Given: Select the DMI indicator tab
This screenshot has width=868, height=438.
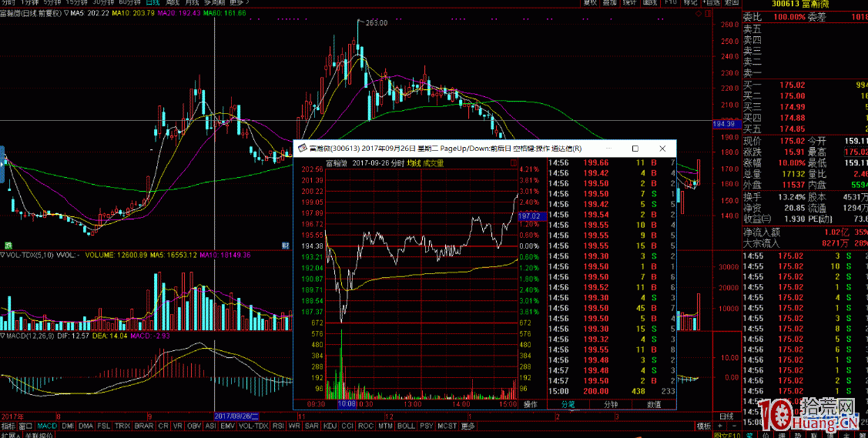Looking at the screenshot, I should click(x=66, y=426).
